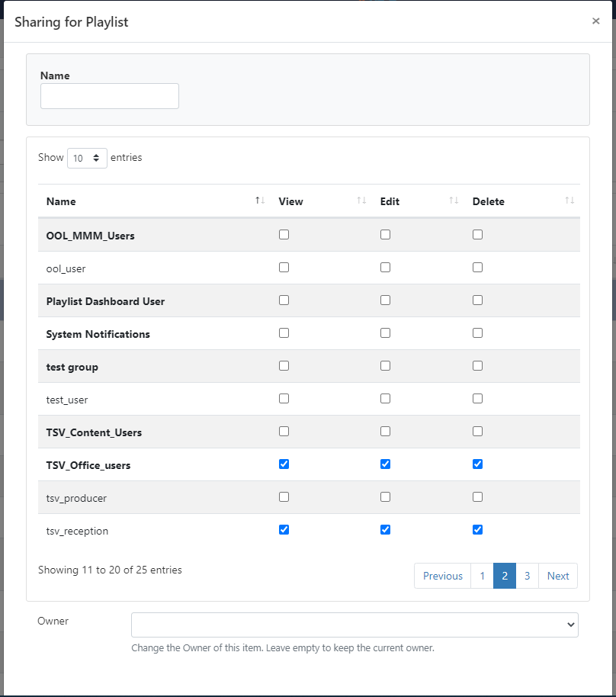Disable Delete for tsv_reception
Image resolution: width=616 pixels, height=697 pixels.
coord(478,530)
